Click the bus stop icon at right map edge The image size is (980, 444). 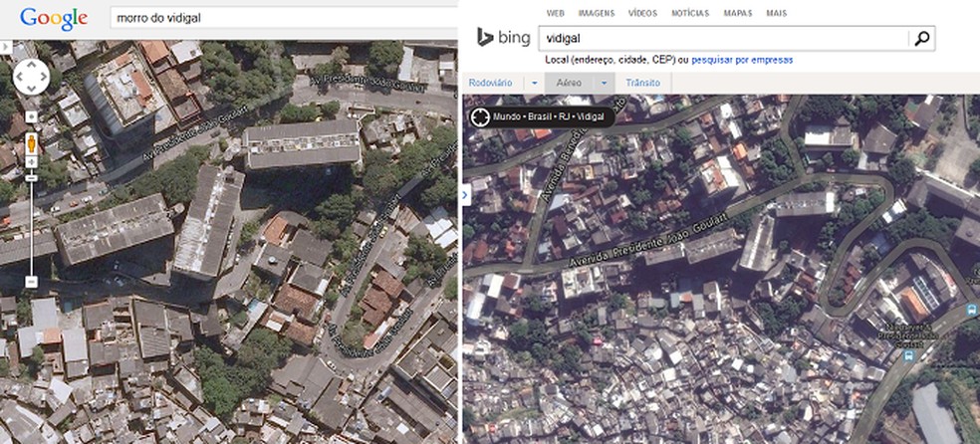pyautogui.click(x=972, y=310)
